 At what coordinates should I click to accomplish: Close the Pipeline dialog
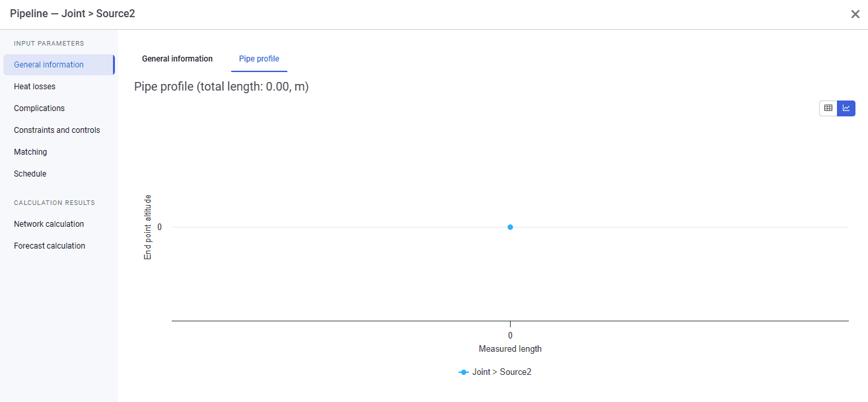[x=855, y=14]
